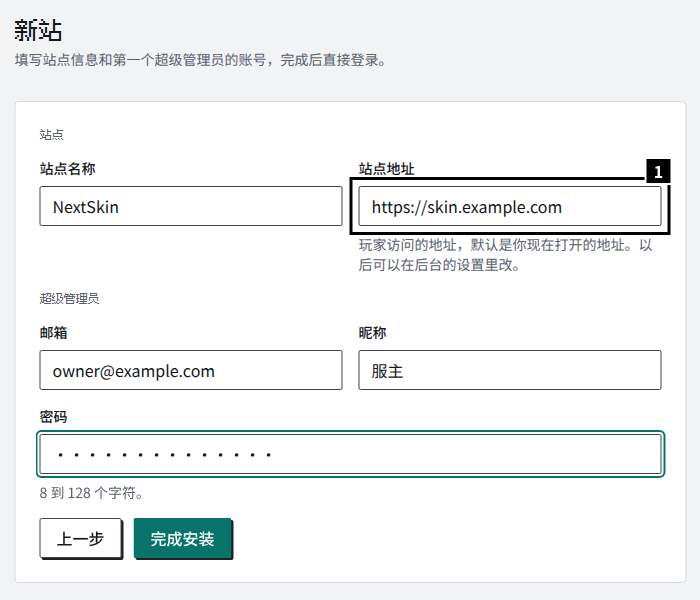
Task: Click the 站点名称 field containing NextSkin
Action: [191, 206]
